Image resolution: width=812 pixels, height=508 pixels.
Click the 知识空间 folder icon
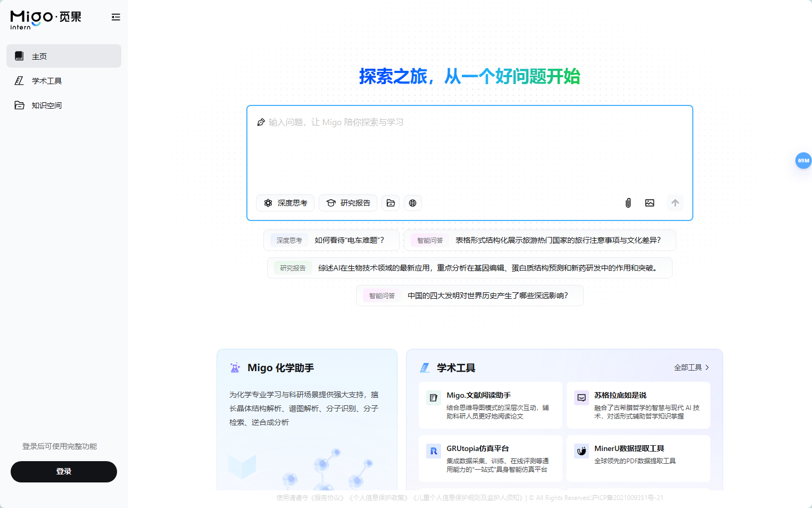tap(19, 105)
